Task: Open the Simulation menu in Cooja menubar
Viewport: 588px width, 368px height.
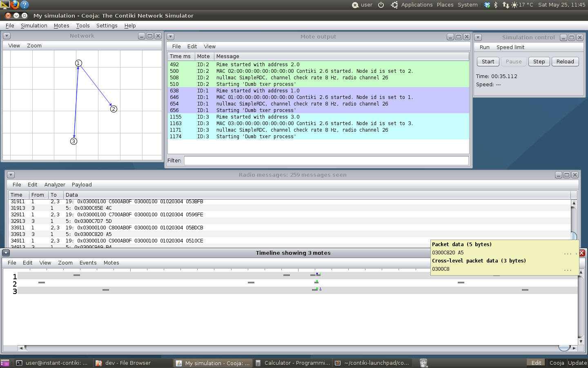Action: point(34,25)
